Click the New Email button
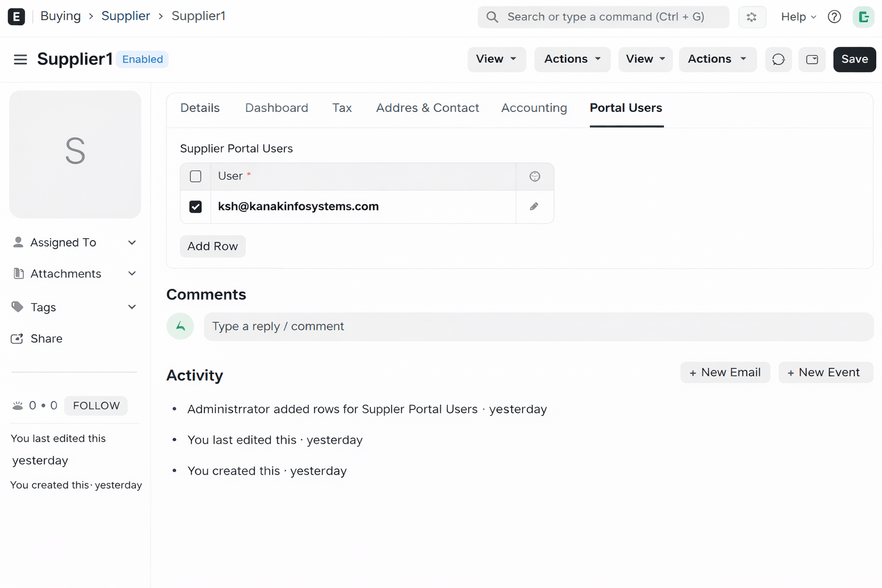Image resolution: width=882 pixels, height=588 pixels. tap(725, 373)
